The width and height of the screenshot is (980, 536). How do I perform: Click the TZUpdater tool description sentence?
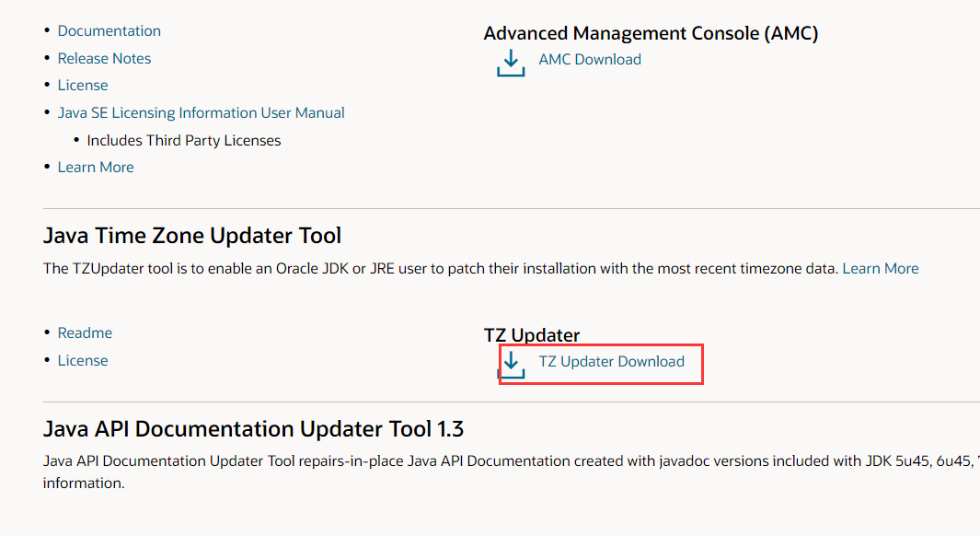(x=442, y=269)
